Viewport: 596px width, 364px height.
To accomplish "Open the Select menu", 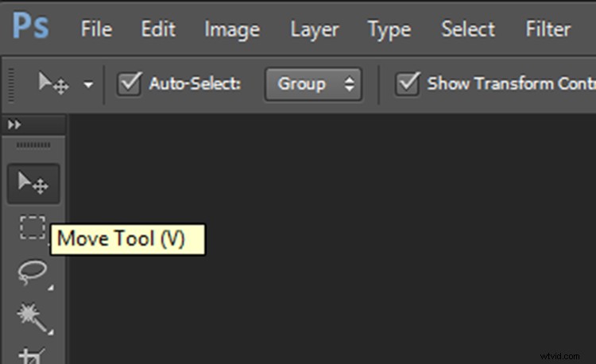I will tap(468, 30).
